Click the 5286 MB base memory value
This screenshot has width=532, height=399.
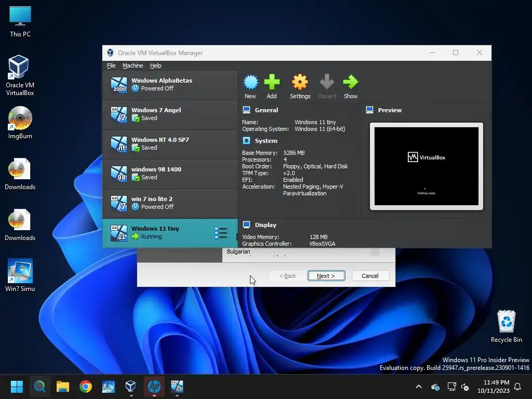294,153
